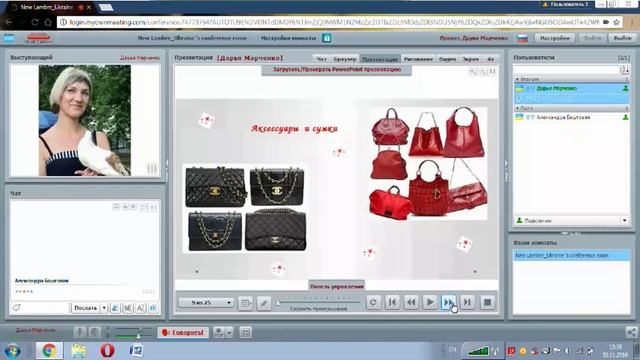Toggle the microphone icon in bottom toolbar
Image resolution: width=640 pixels, height=360 pixels.
click(x=80, y=332)
